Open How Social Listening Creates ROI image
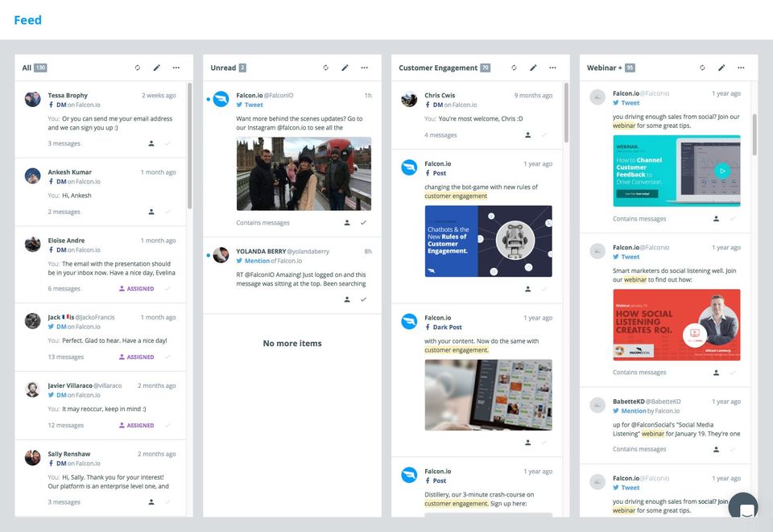This screenshot has height=532, width=773. 676,325
